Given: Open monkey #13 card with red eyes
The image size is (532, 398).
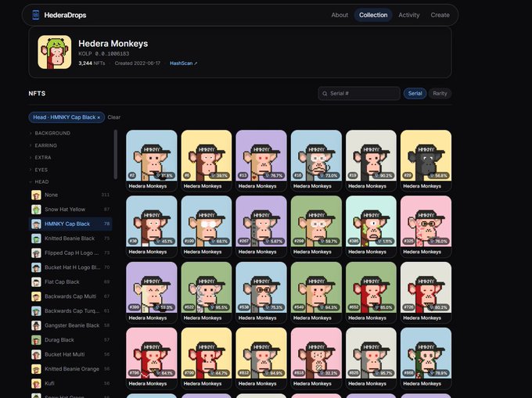Looking at the screenshot, I should click(x=261, y=161).
